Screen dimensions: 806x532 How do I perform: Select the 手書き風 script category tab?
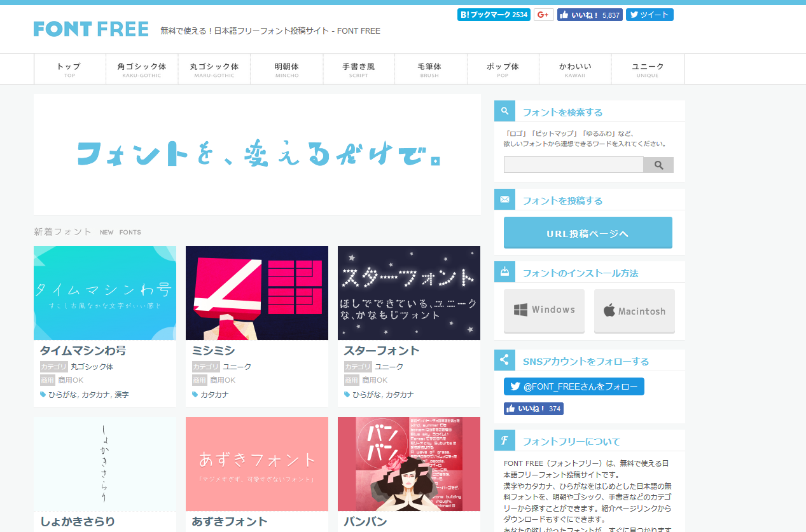coord(359,69)
